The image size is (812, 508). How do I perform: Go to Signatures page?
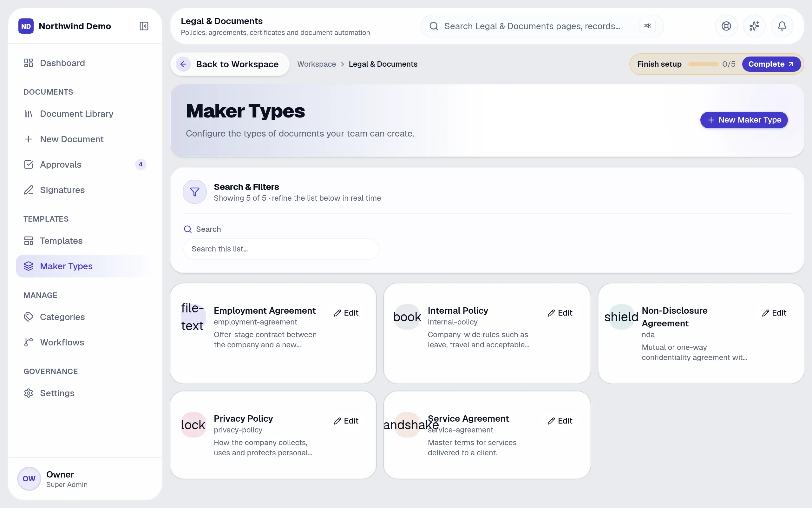(85, 190)
